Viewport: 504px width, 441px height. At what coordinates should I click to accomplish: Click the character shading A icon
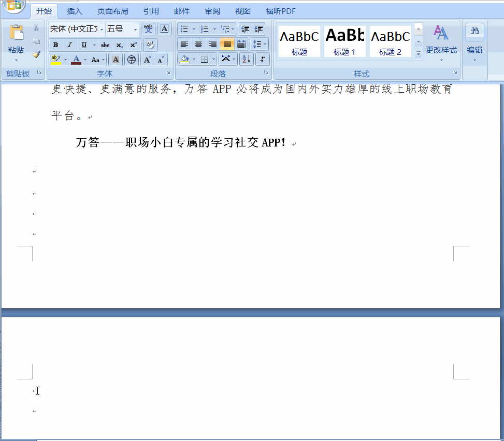click(116, 60)
